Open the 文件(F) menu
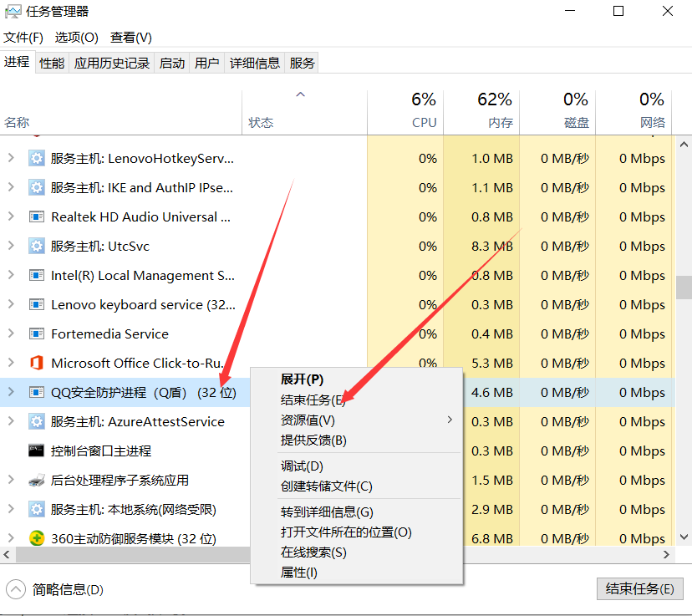Image resolution: width=692 pixels, height=616 pixels. [x=23, y=38]
